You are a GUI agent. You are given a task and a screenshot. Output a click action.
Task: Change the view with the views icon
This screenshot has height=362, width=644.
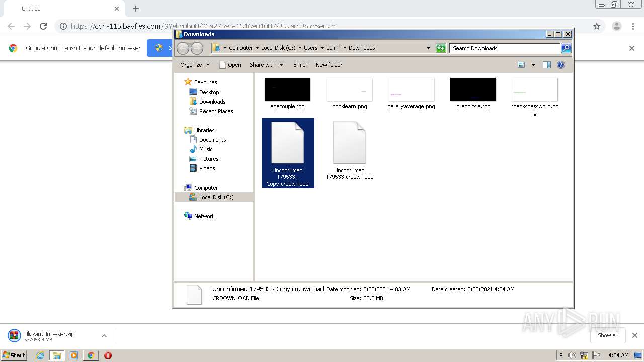521,65
